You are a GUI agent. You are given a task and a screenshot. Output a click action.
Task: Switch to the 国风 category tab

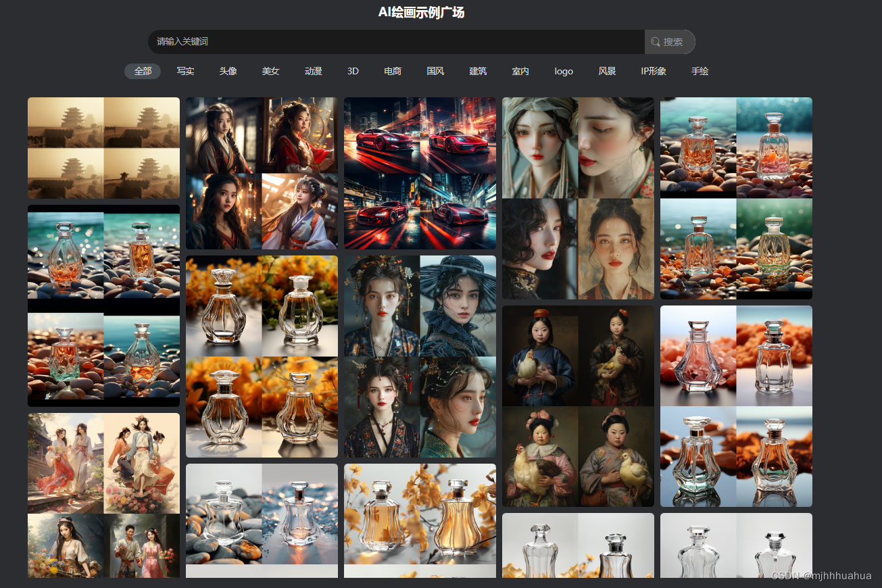435,71
